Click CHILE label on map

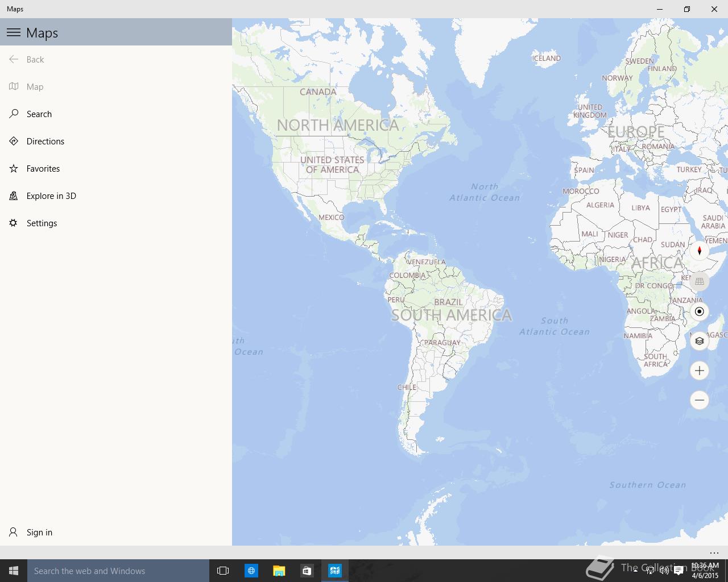tap(407, 387)
